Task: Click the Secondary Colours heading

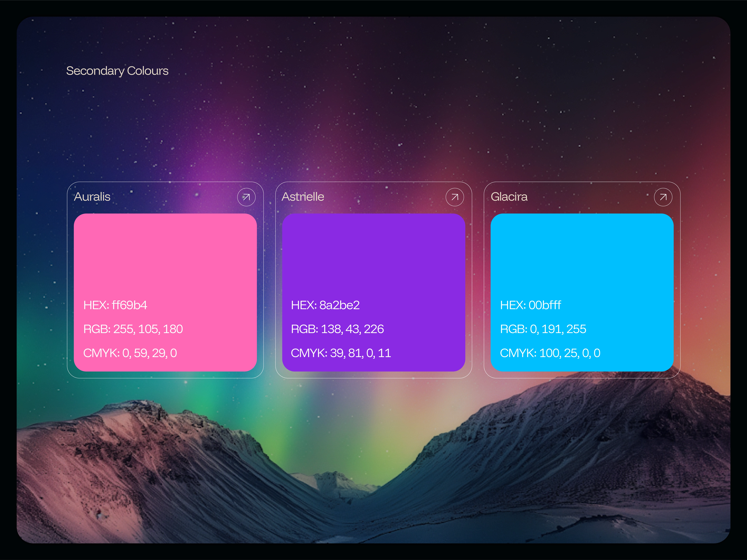Action: pos(117,71)
